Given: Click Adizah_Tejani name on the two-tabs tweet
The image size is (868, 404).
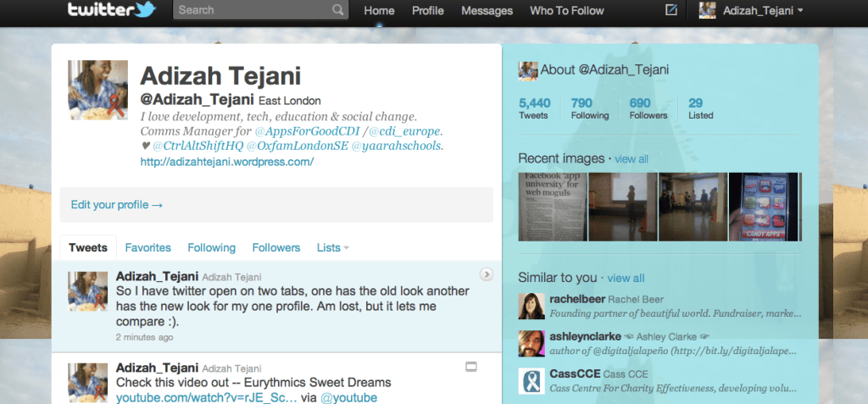Looking at the screenshot, I should pos(157,275).
